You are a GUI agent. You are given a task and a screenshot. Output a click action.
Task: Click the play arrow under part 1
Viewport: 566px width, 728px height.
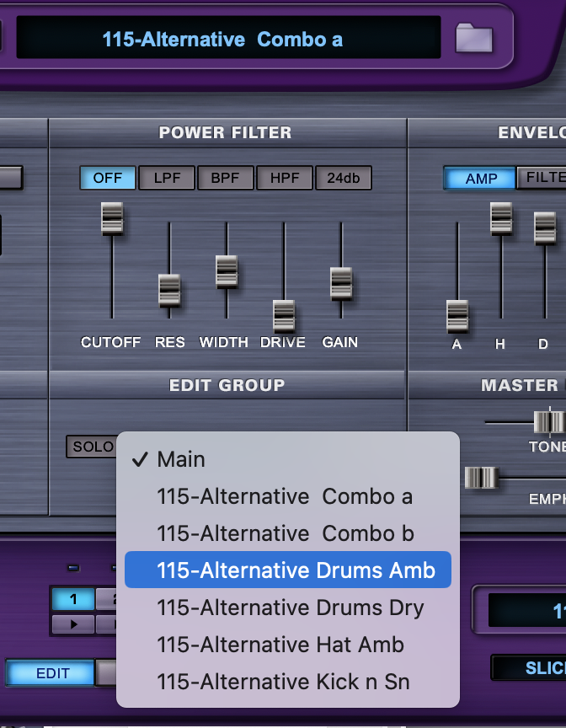pos(73,624)
